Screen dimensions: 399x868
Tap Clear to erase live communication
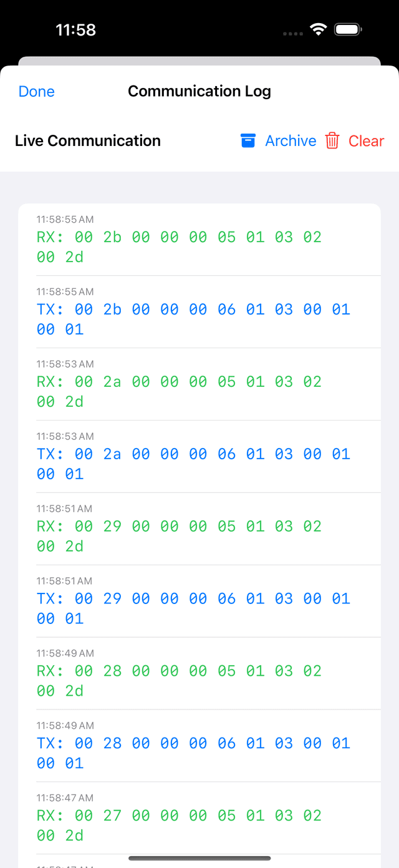[366, 140]
